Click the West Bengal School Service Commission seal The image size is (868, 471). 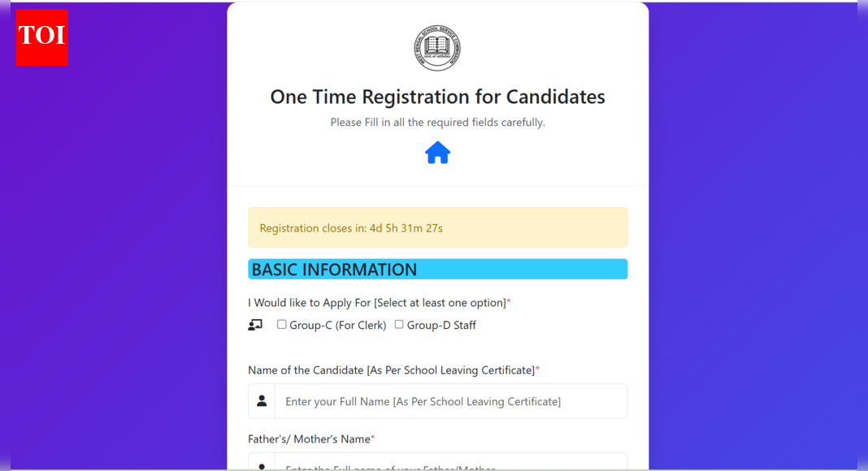[x=437, y=47]
